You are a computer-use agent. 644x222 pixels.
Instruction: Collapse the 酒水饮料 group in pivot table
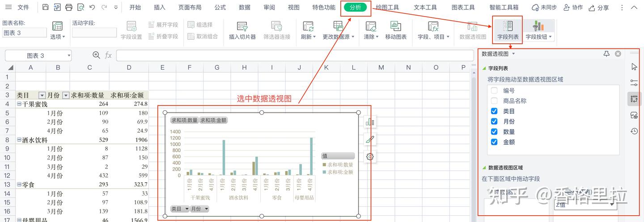coord(19,139)
